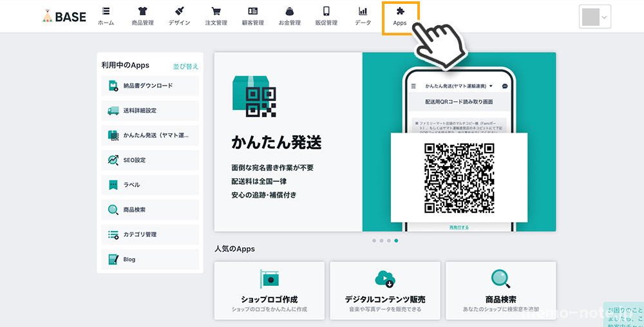Open 注文管理 cart icon
Viewport: 644px width, 327px height.
tap(216, 11)
